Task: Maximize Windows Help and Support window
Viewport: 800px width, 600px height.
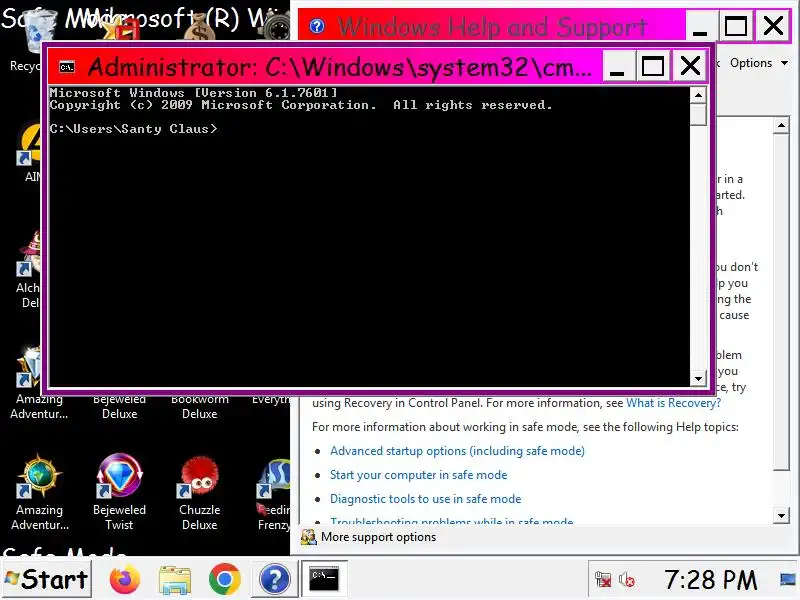Action: (736, 26)
